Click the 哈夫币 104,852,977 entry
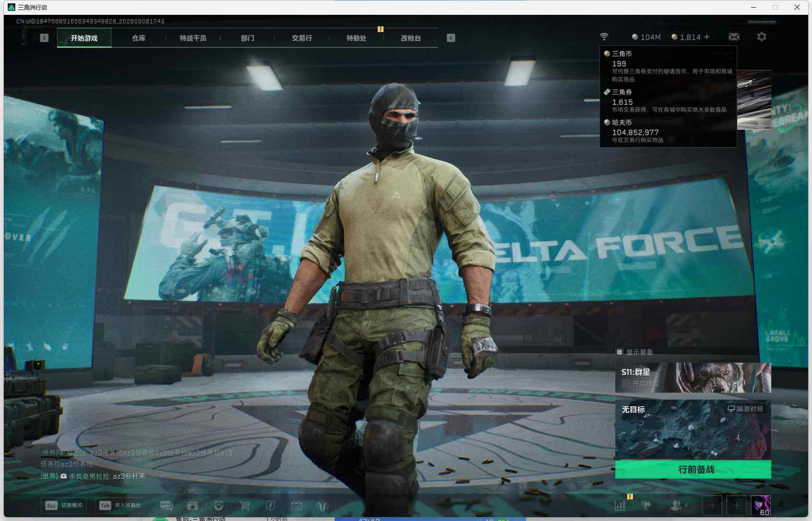Screen dimensions: 812x521 tap(668, 131)
